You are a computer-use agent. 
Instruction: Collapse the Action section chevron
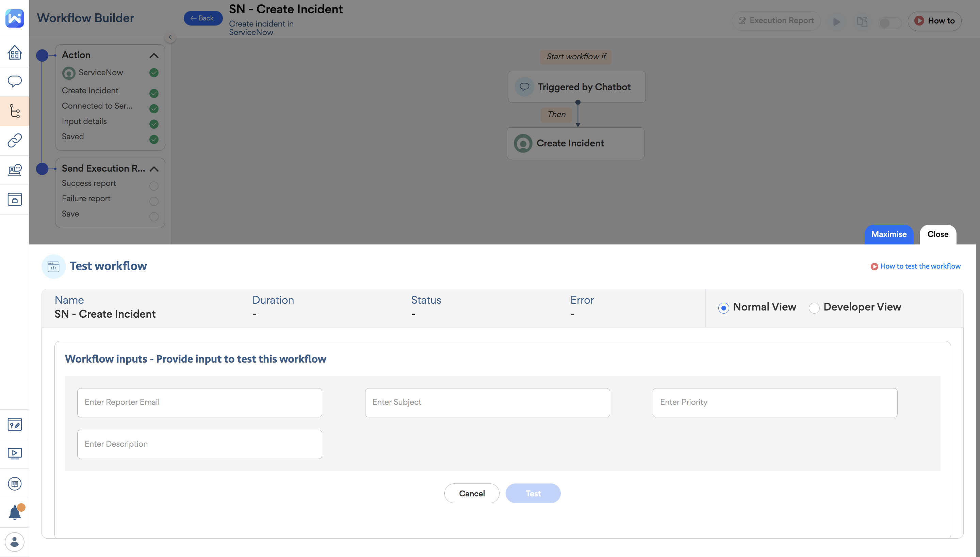click(x=154, y=56)
